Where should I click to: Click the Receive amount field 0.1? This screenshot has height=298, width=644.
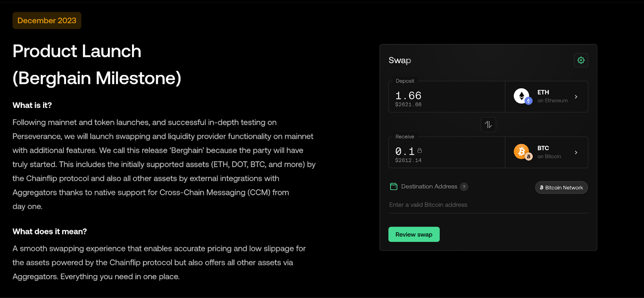(x=447, y=152)
